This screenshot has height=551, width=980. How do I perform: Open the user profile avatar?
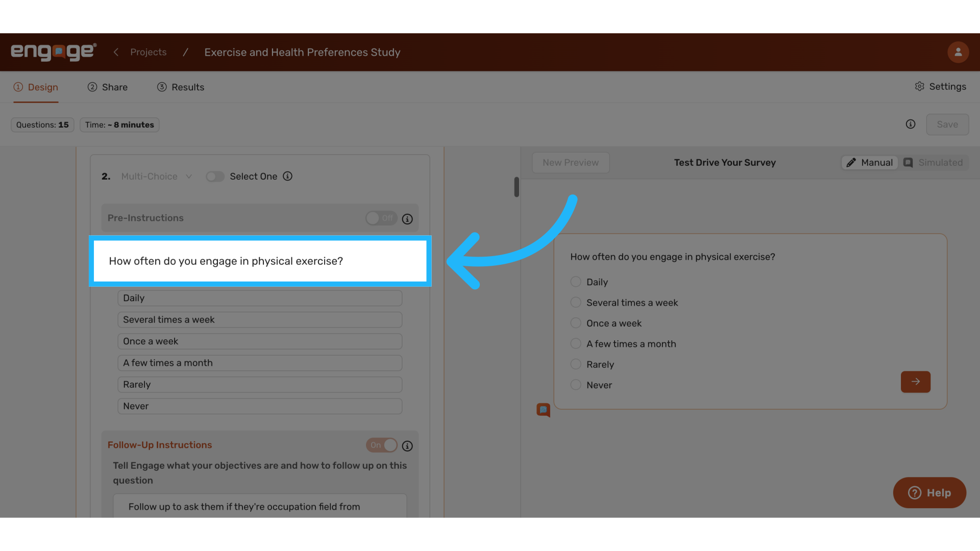(x=958, y=52)
